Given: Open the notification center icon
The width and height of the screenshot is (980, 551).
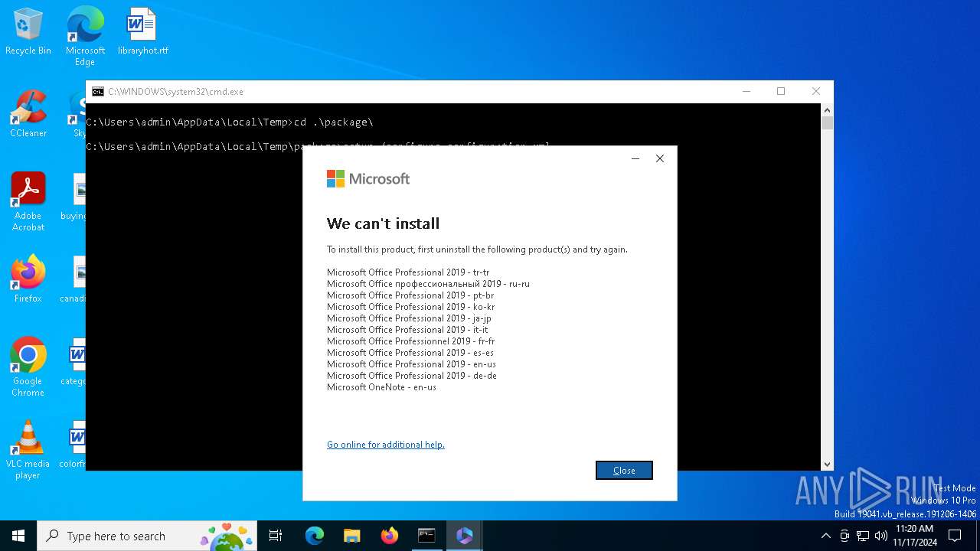Looking at the screenshot, I should click(x=955, y=536).
